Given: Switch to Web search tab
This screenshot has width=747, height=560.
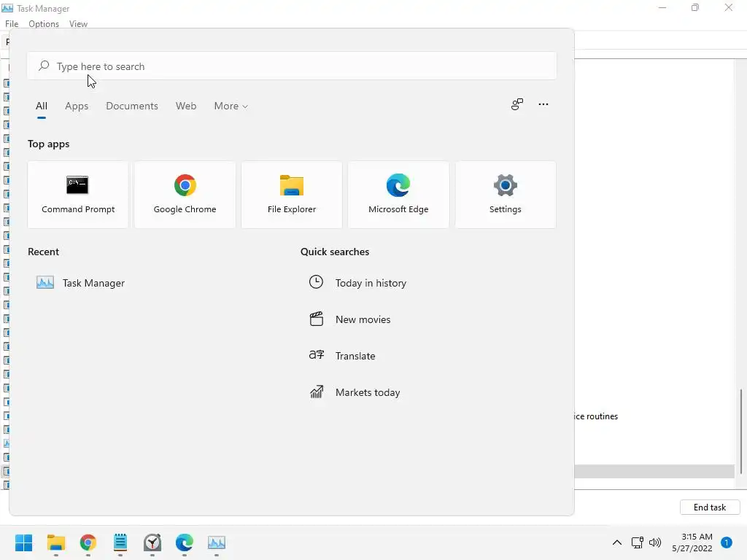Looking at the screenshot, I should [x=186, y=106].
